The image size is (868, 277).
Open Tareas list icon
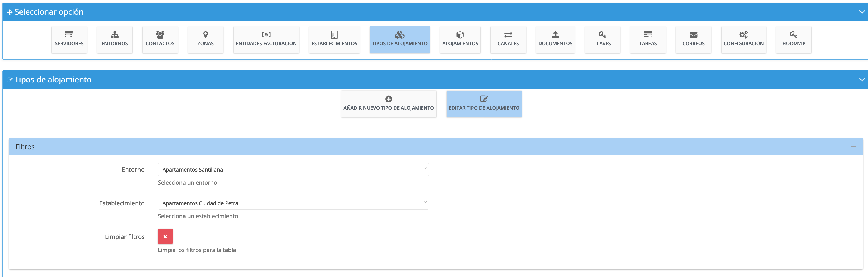coord(648,35)
